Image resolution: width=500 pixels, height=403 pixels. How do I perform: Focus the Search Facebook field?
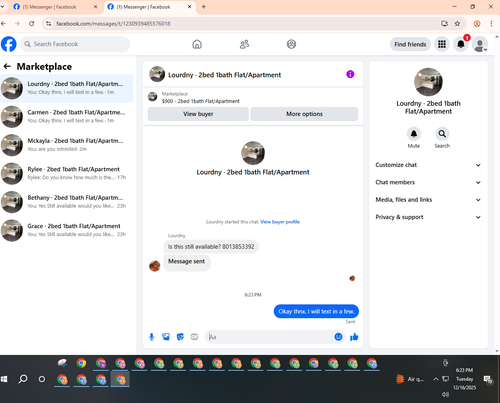coord(75,44)
